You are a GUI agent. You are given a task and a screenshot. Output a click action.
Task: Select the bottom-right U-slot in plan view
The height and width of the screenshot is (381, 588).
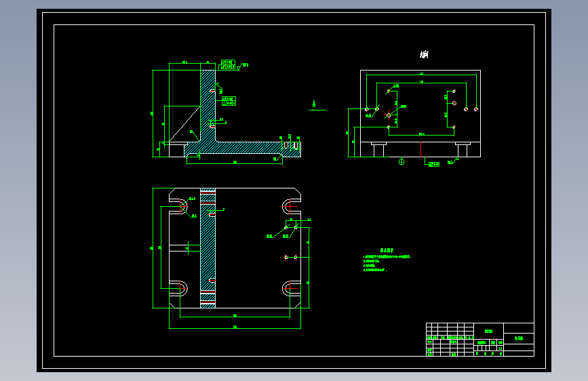coord(292,288)
